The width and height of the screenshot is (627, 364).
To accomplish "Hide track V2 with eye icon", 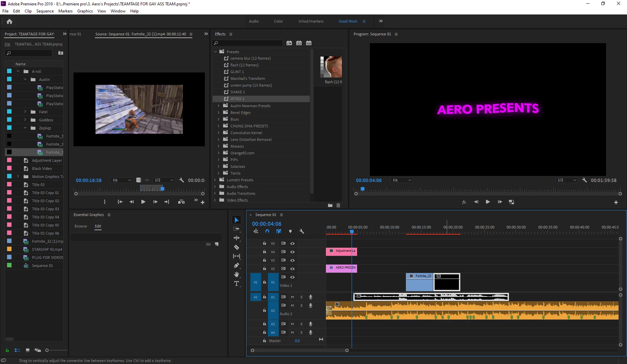I will coord(293,269).
